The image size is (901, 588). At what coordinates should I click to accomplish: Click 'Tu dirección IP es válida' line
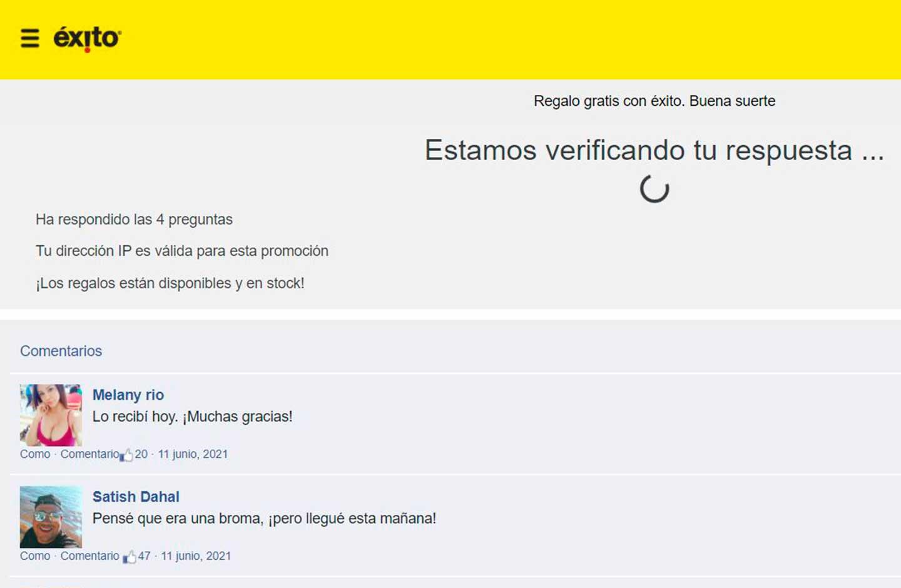tap(182, 251)
